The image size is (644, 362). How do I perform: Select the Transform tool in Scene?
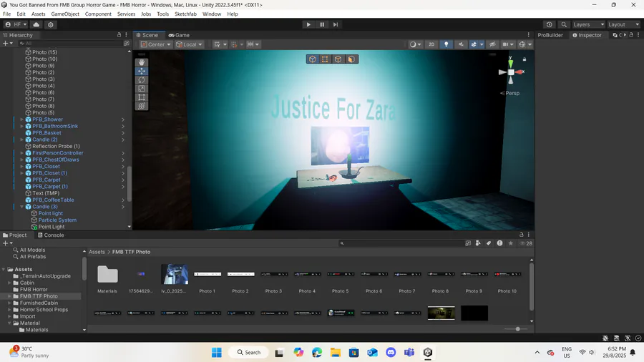[x=141, y=106]
